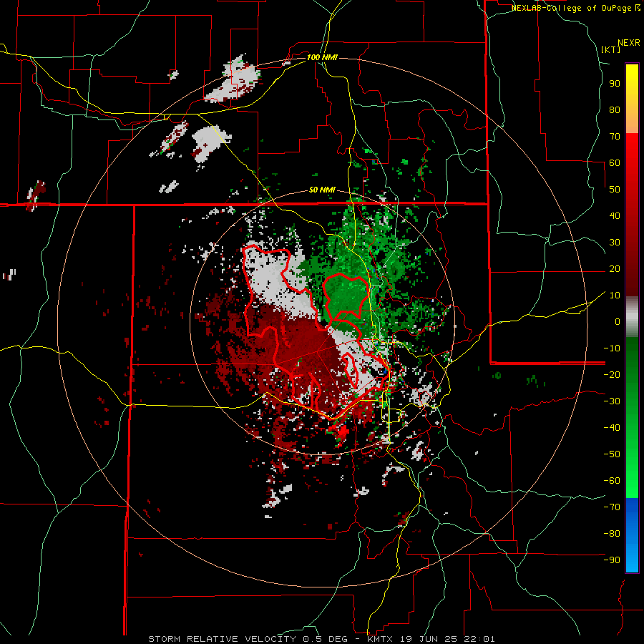Click the -40 value on velocity scale
The height and width of the screenshot is (644, 644).
612,428
